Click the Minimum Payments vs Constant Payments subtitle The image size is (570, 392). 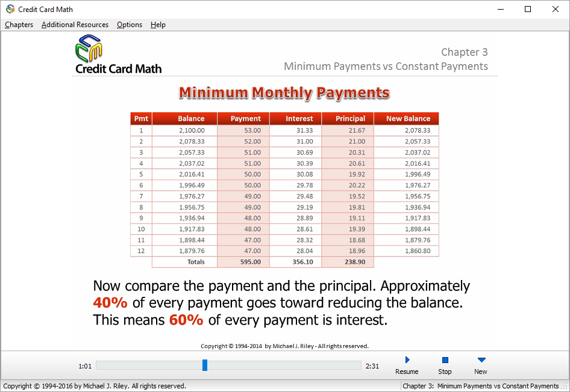(386, 66)
